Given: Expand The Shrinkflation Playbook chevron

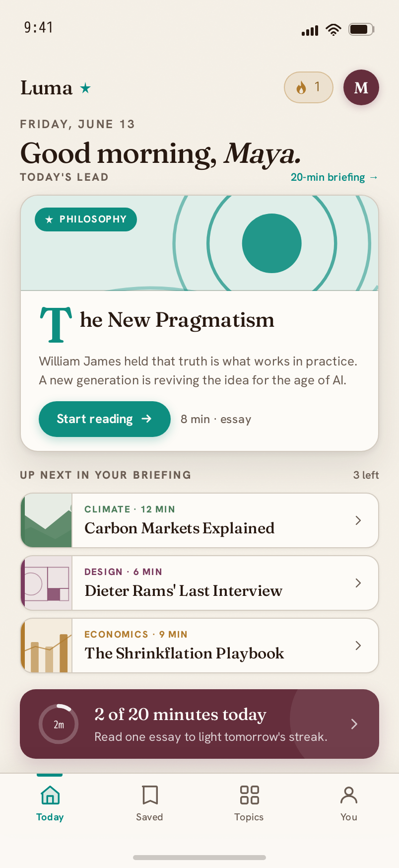Looking at the screenshot, I should click(358, 646).
